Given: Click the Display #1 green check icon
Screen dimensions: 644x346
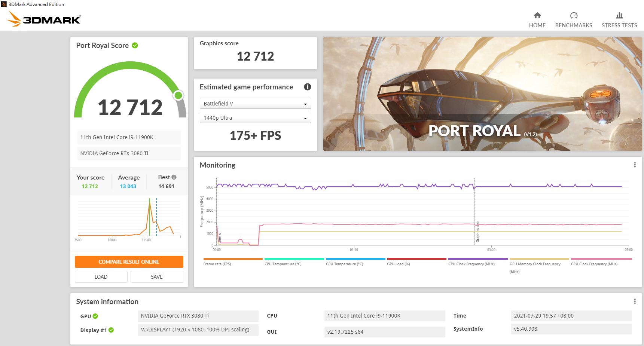Looking at the screenshot, I should [x=111, y=330].
